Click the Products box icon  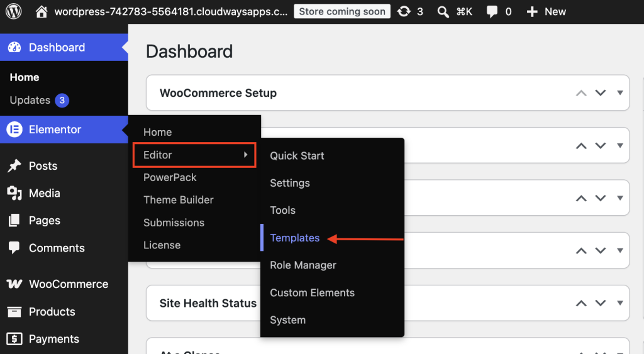pos(14,312)
